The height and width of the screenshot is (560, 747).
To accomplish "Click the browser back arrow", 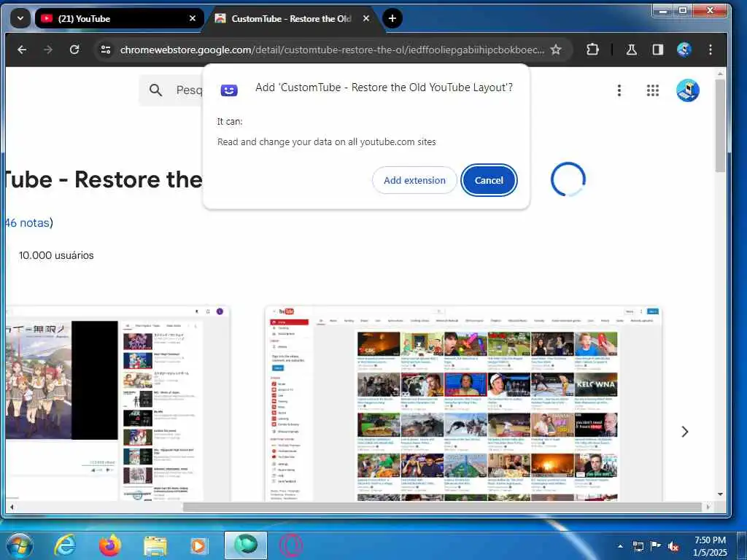I will (x=22, y=50).
